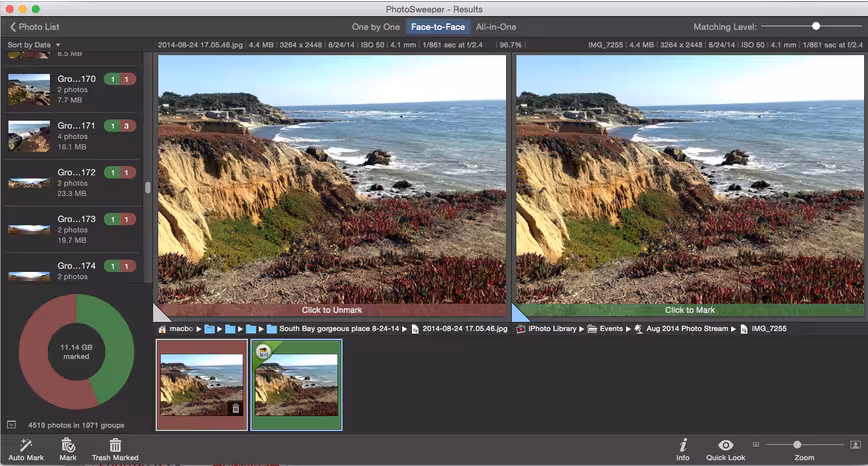Click the IMG_7255 file icon in the path
The height and width of the screenshot is (466, 868).
click(x=743, y=329)
